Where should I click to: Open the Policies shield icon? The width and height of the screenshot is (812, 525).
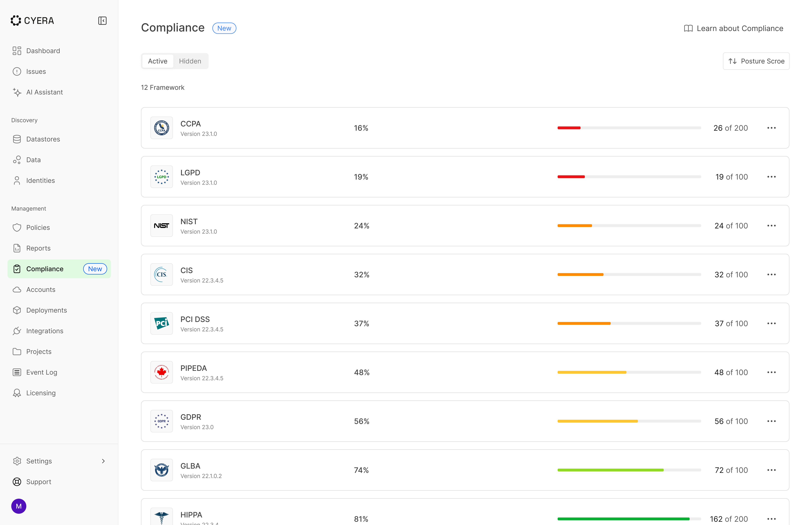coord(17,227)
